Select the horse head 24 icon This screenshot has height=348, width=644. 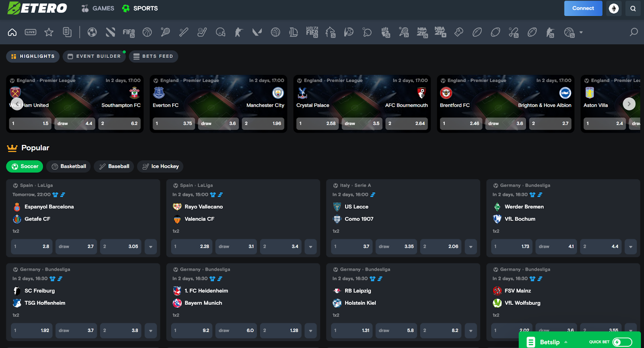(330, 32)
